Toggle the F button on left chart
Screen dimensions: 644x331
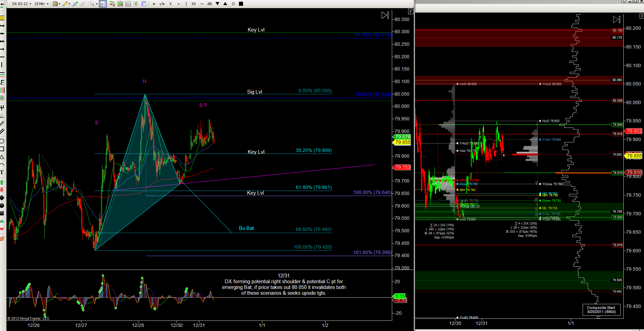click(411, 12)
